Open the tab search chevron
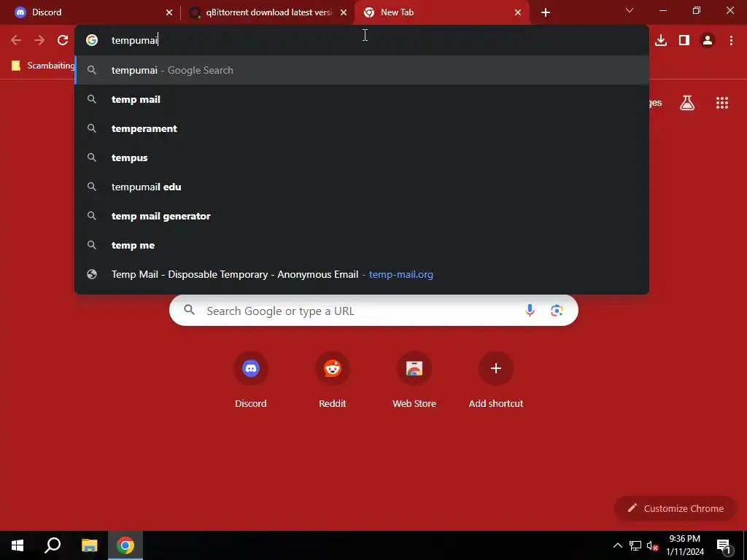The height and width of the screenshot is (560, 747). 630,10
